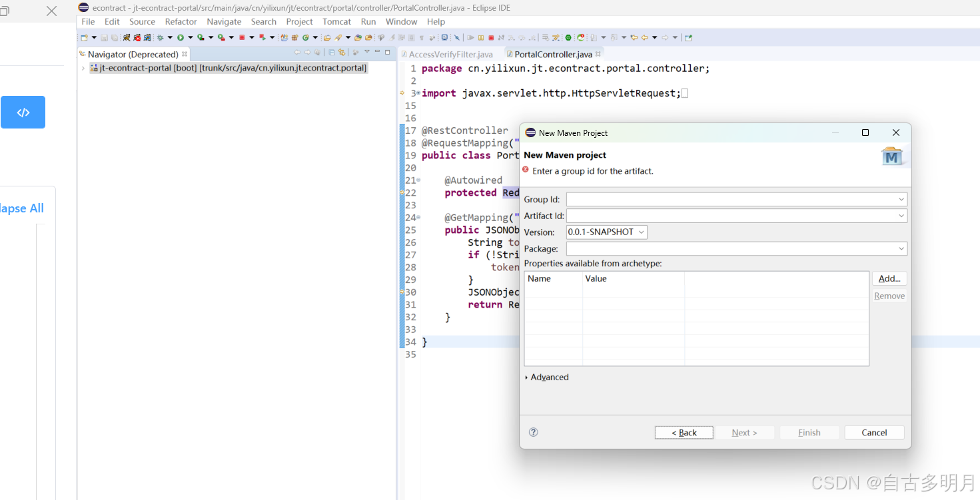Viewport: 980px width, 500px height.
Task: Expand the folded import block
Action: click(x=418, y=93)
